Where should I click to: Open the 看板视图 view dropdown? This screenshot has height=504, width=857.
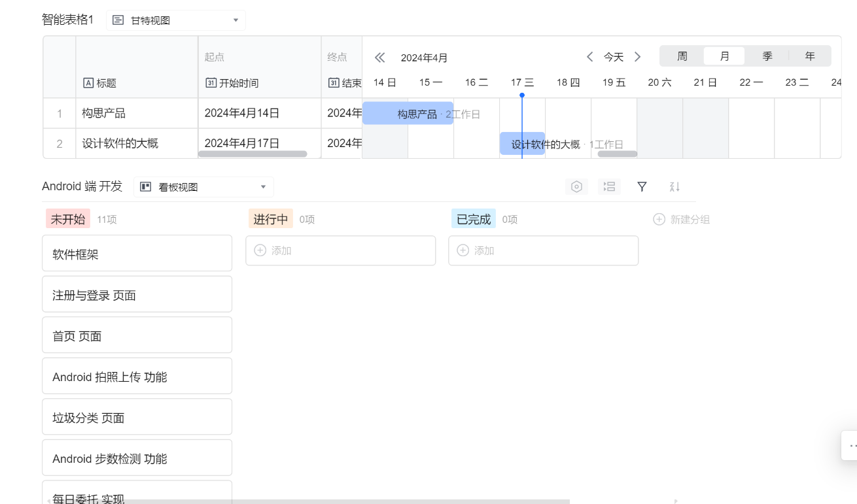coord(204,187)
